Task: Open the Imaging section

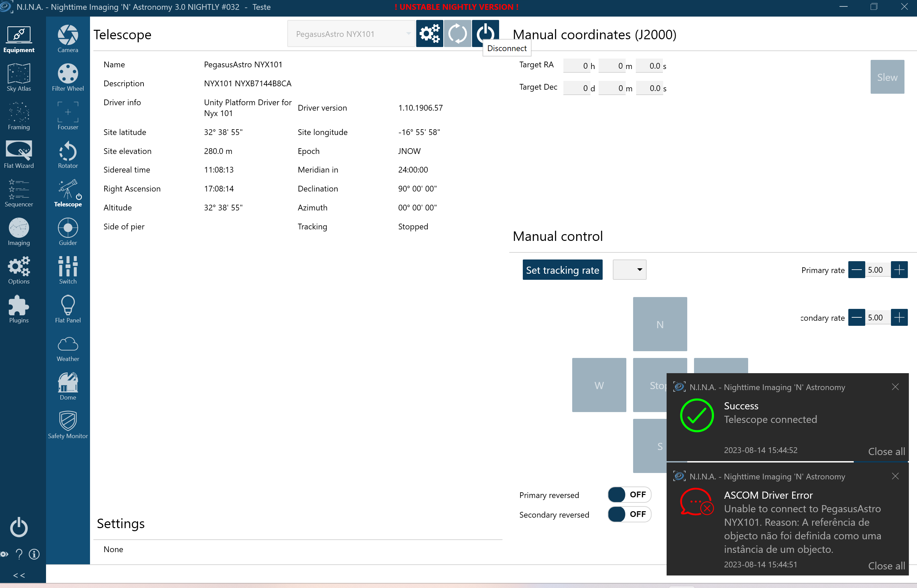Action: (19, 232)
